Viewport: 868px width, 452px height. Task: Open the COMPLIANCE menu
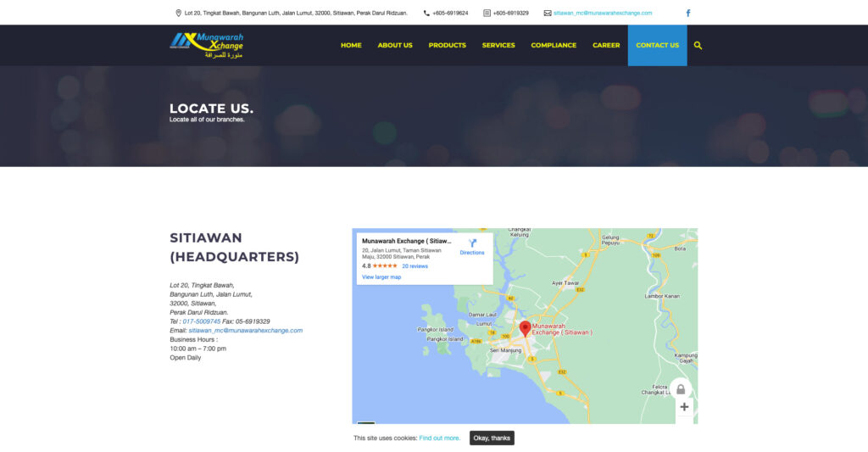(554, 46)
